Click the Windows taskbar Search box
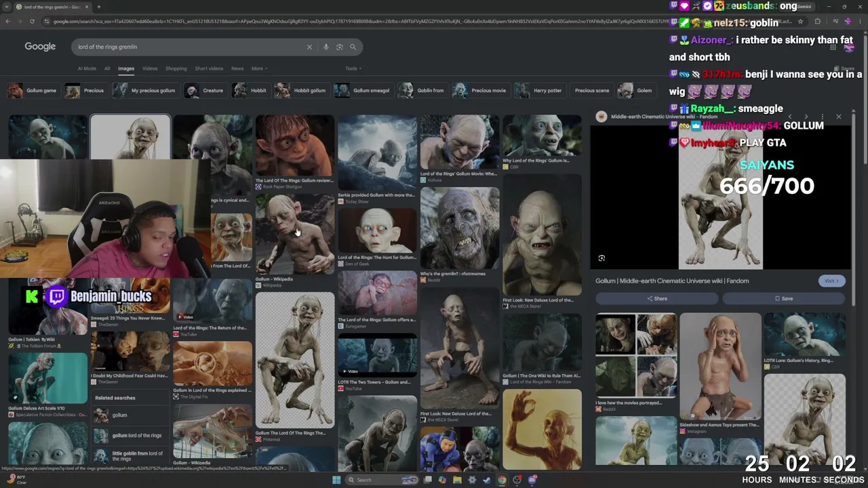Image resolution: width=868 pixels, height=488 pixels. (x=382, y=480)
